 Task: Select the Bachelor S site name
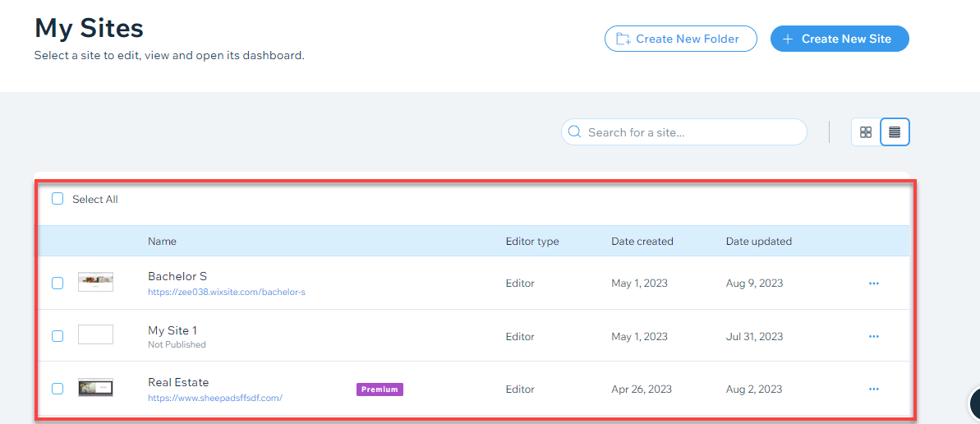(x=177, y=276)
